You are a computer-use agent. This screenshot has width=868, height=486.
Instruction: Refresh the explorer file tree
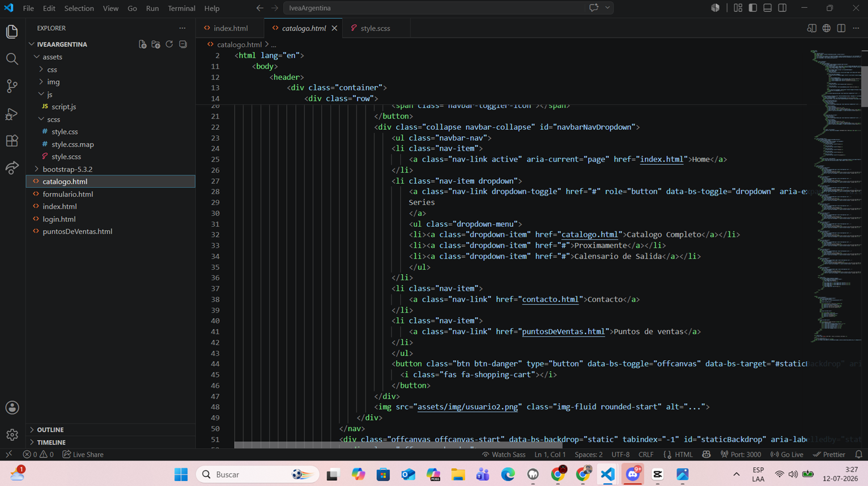click(169, 44)
